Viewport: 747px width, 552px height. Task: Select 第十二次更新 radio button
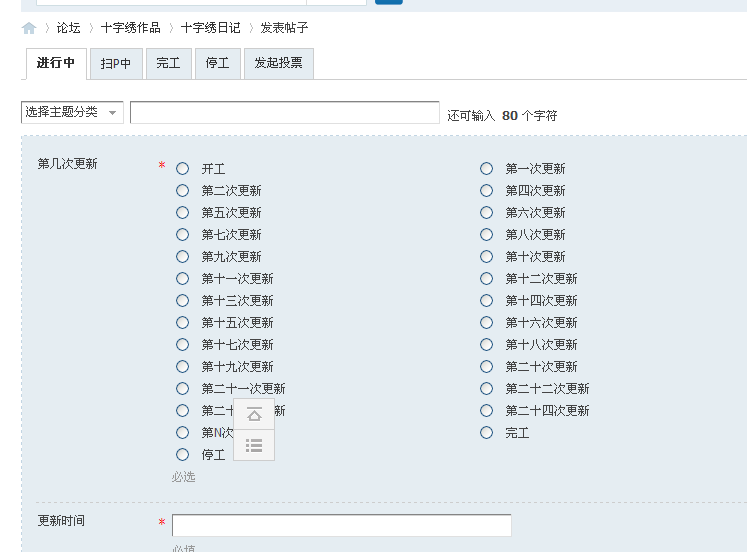486,279
